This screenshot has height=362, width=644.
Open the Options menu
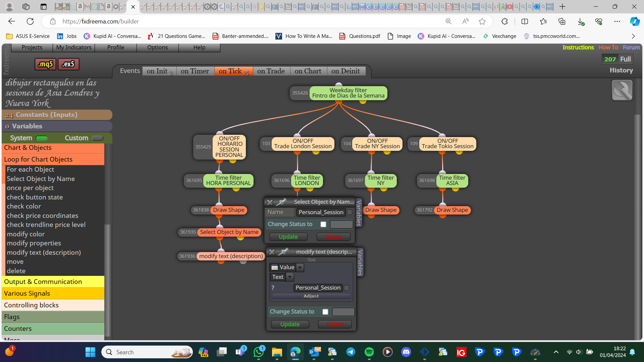(158, 48)
